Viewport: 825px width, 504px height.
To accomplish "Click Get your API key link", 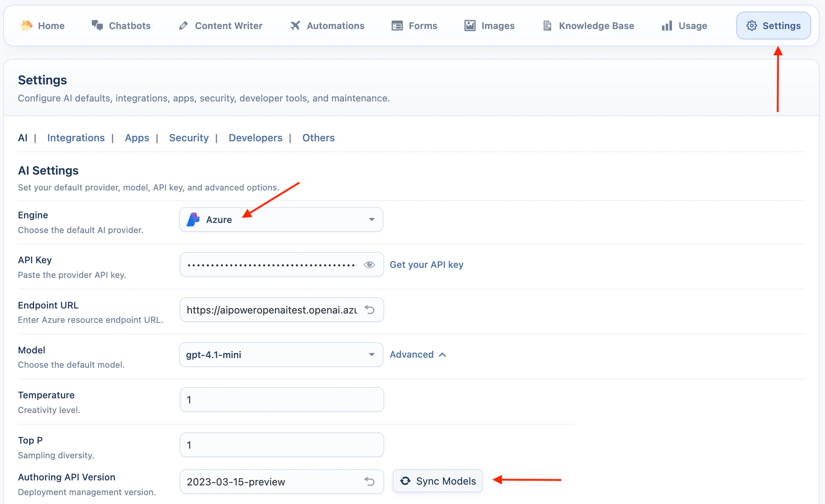I will click(426, 264).
